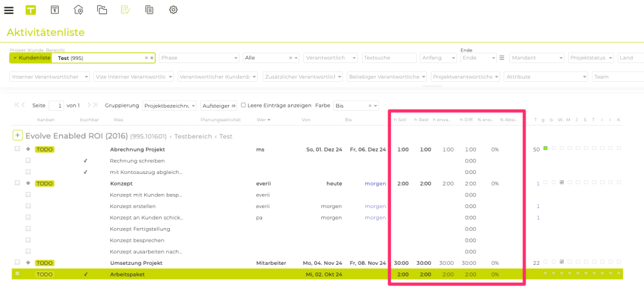Click the green status square in Abrechnung row
The image size is (644, 288).
pyautogui.click(x=545, y=148)
